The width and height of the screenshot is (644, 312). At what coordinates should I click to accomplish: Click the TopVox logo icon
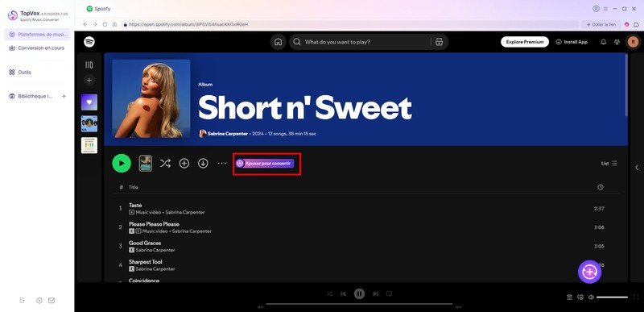[x=13, y=15]
